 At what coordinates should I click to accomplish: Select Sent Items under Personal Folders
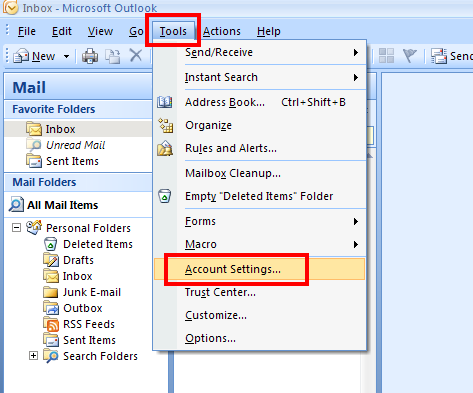point(89,340)
